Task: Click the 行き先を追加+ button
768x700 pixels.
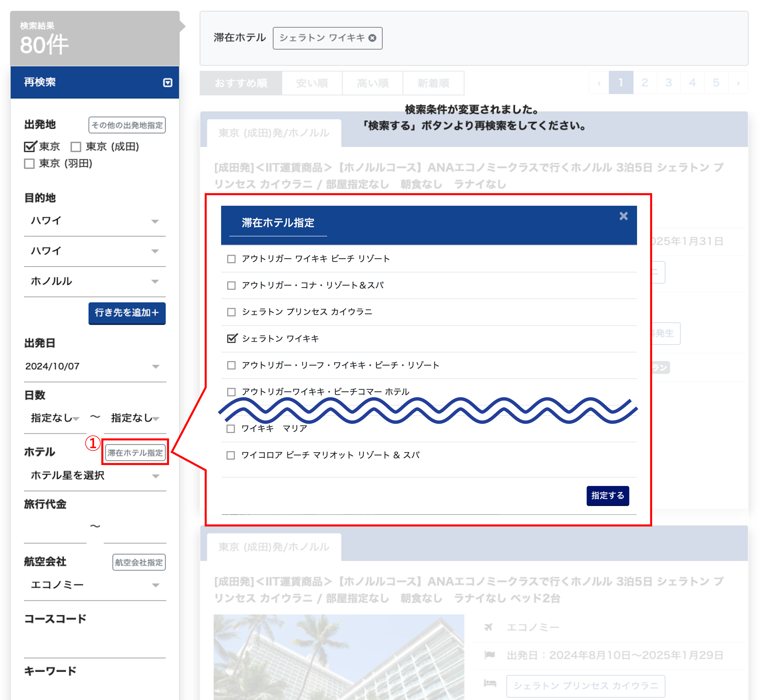Action: coord(127,313)
